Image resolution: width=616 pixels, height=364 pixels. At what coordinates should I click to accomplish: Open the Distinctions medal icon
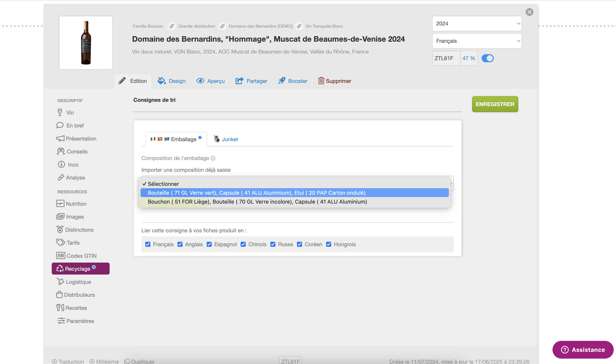pyautogui.click(x=60, y=230)
